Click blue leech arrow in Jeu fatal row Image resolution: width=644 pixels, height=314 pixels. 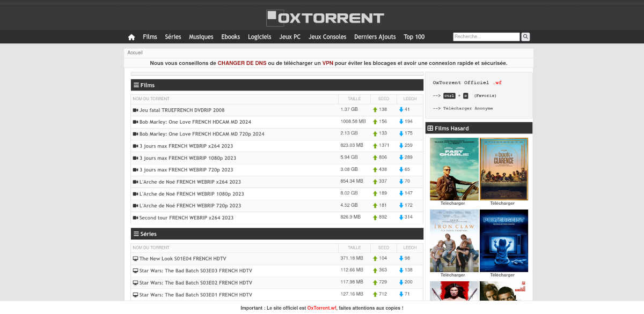click(401, 110)
